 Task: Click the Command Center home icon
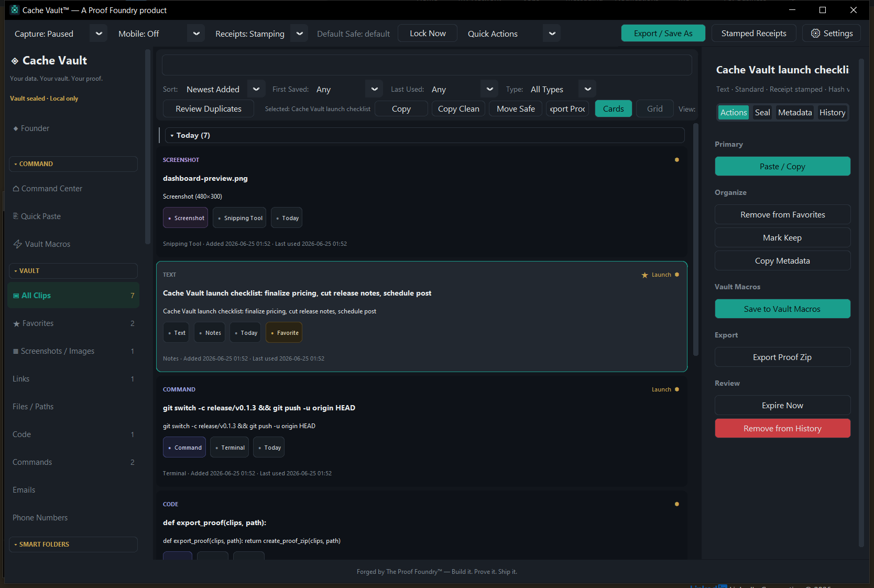tap(16, 189)
